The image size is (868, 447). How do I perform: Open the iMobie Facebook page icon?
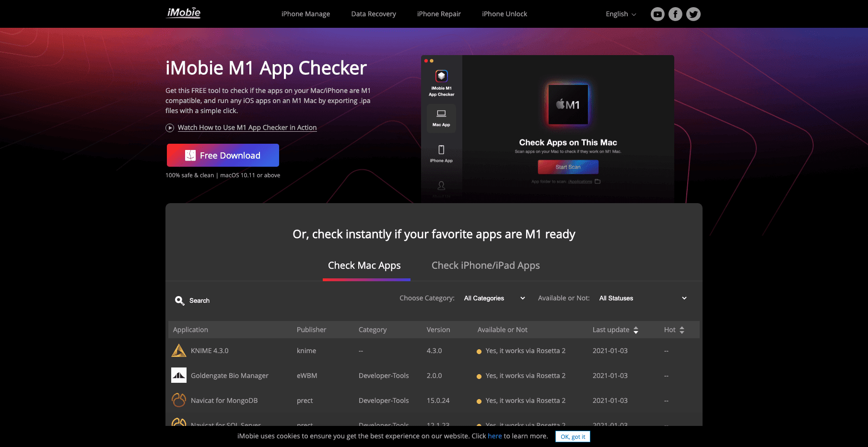[675, 14]
